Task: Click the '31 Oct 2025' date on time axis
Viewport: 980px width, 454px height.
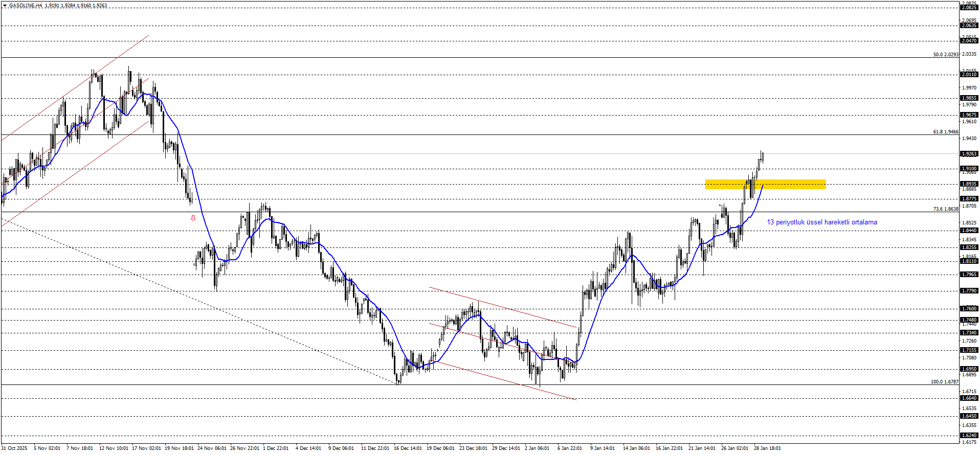Action: (x=14, y=448)
